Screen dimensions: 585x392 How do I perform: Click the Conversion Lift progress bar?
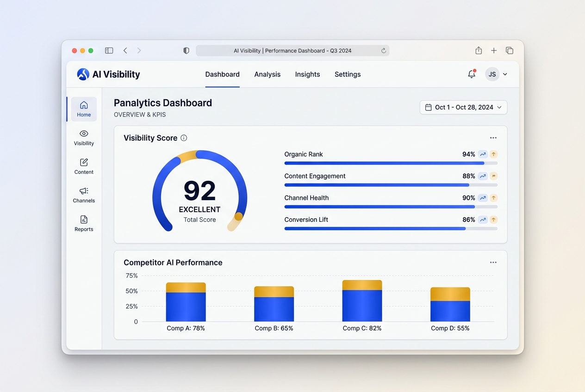coord(391,228)
